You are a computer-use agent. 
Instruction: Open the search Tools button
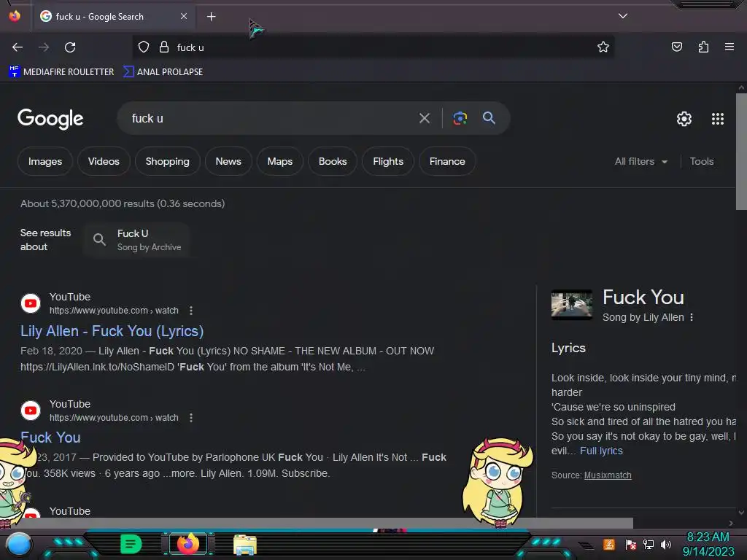pos(701,161)
